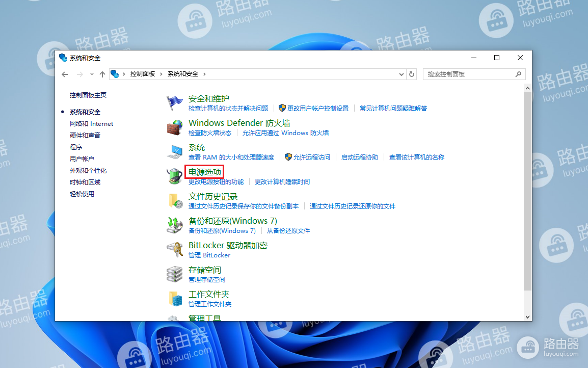Click 管理工作文件夹 link
The image size is (588, 368).
pos(210,304)
